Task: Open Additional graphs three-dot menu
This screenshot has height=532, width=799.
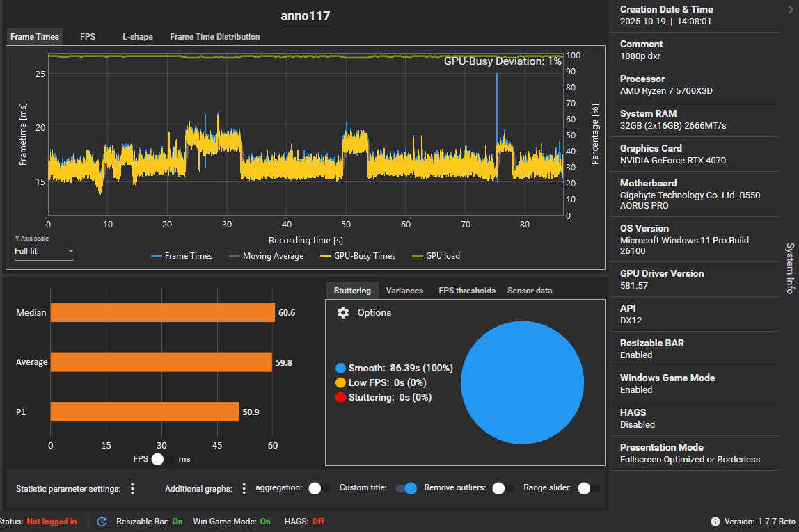Action: coord(244,489)
